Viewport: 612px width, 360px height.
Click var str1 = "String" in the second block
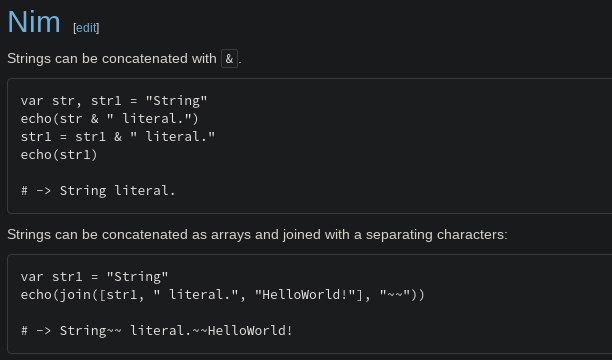pyautogui.click(x=94, y=277)
